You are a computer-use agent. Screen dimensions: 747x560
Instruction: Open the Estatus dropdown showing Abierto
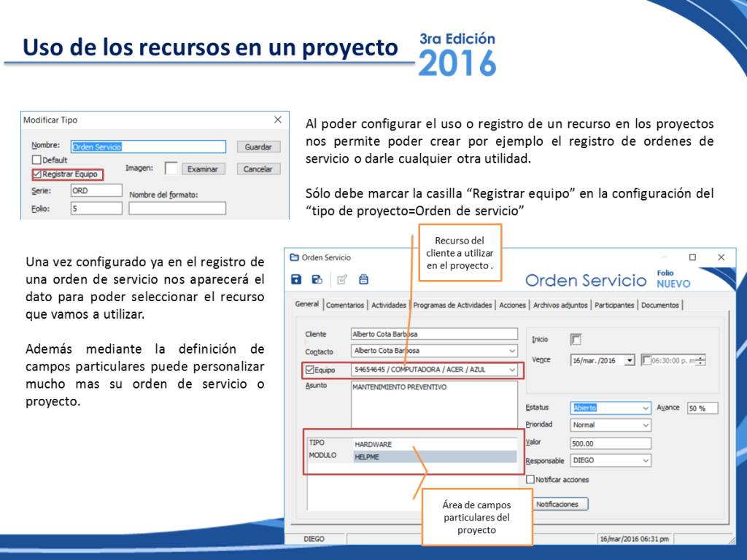[x=646, y=408]
